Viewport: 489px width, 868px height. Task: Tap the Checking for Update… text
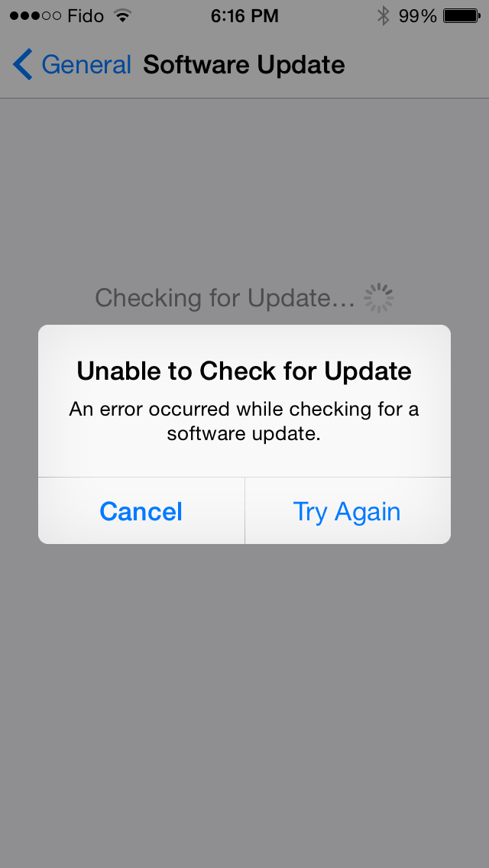click(x=225, y=298)
